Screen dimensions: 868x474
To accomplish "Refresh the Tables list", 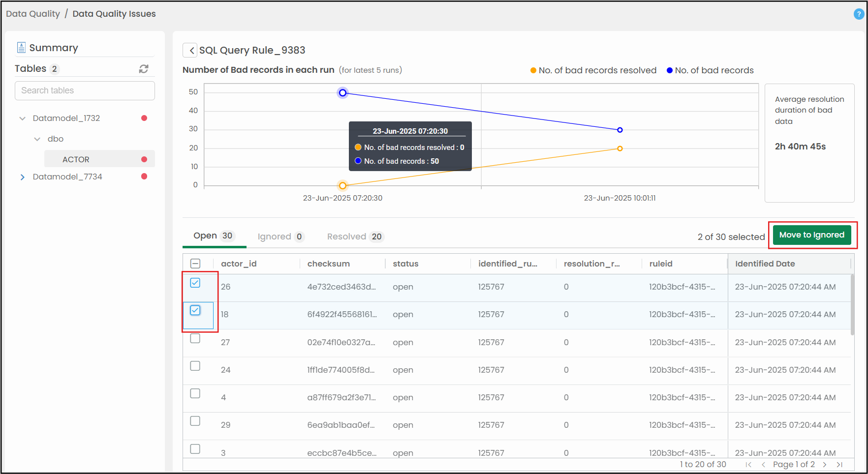I will click(144, 69).
